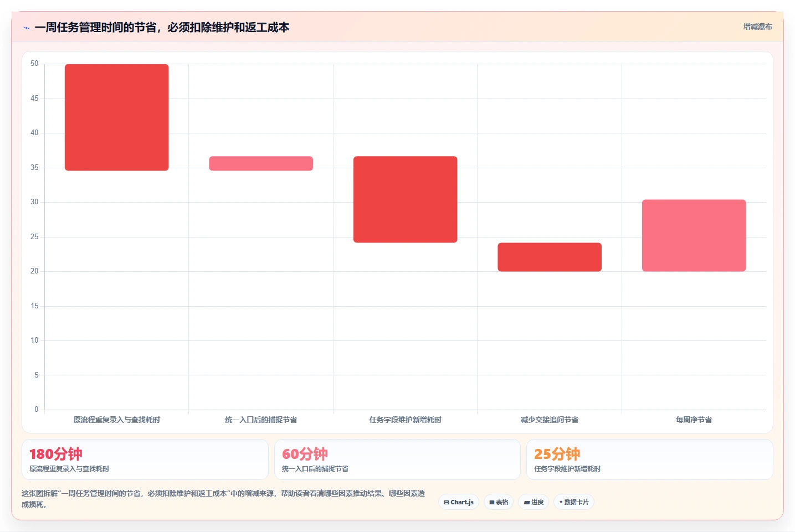Click the pink bar for 统一入口后的捕捉节省
The image size is (795, 532).
coord(261,163)
